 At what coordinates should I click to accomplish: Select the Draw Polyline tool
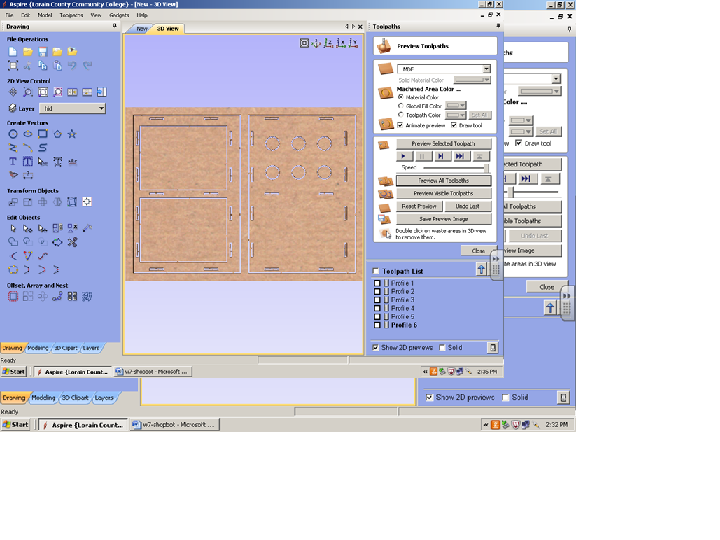13,148
